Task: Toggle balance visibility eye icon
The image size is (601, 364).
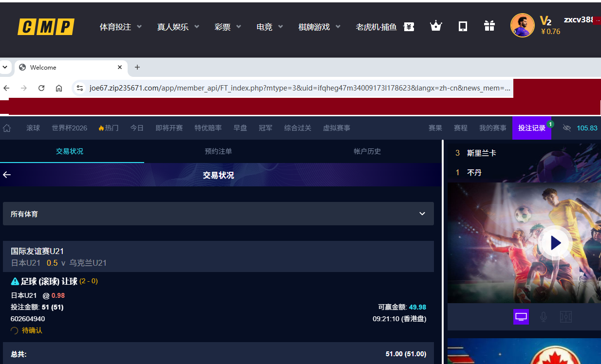Action: click(566, 128)
